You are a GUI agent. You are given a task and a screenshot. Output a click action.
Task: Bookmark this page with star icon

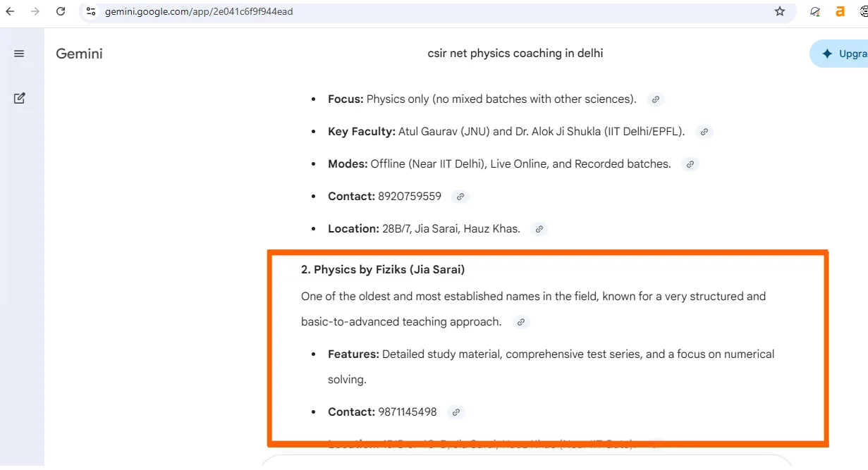pos(780,11)
